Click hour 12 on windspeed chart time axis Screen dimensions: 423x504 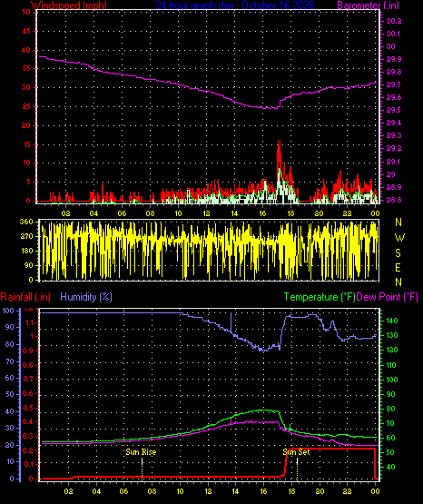[206, 213]
